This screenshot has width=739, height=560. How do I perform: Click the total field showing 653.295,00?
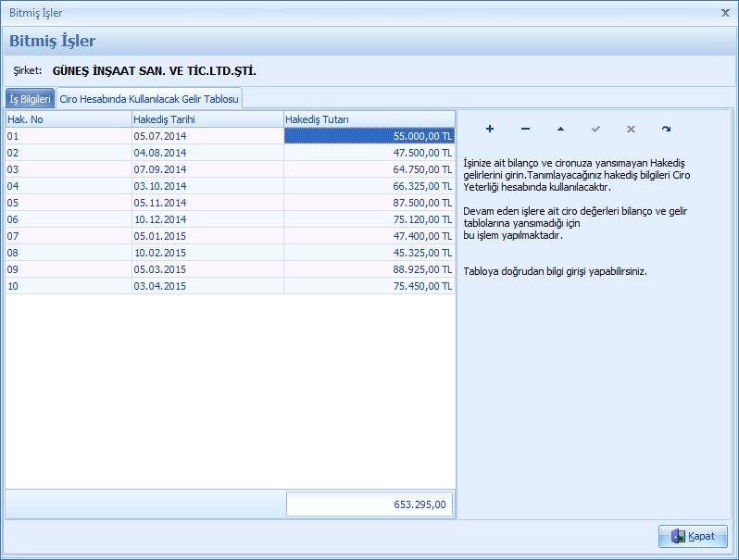tap(369, 504)
